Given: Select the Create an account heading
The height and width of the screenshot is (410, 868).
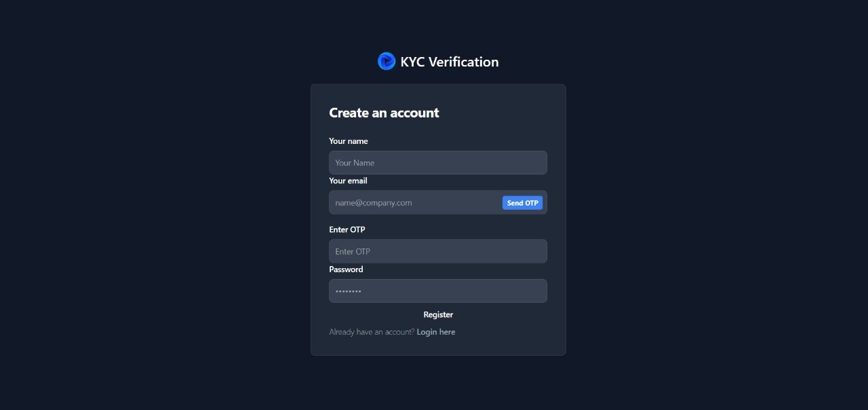Looking at the screenshot, I should (x=384, y=113).
